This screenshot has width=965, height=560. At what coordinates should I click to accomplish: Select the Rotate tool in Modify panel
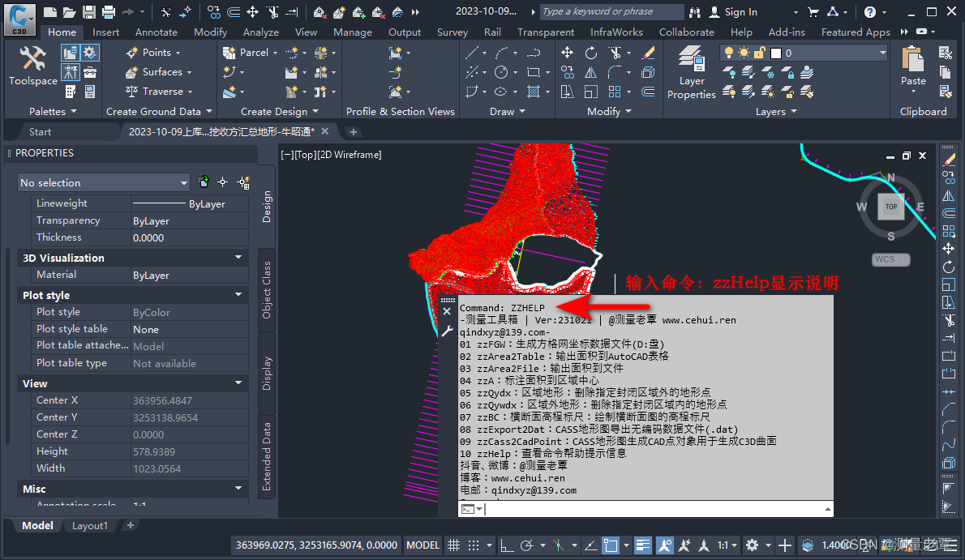(591, 53)
